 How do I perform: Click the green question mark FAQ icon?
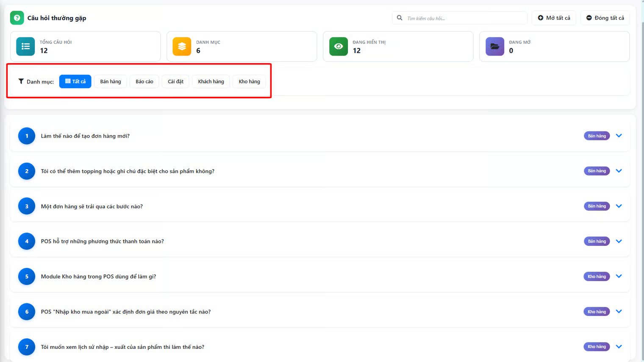[17, 18]
